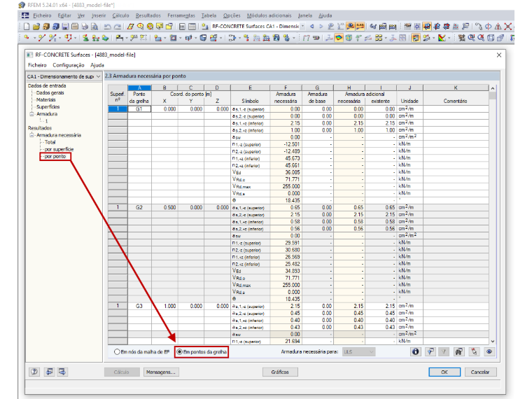Image resolution: width=532 pixels, height=399 pixels.
Task: Click the next table arrow icon at bottom-left
Action: [62, 372]
